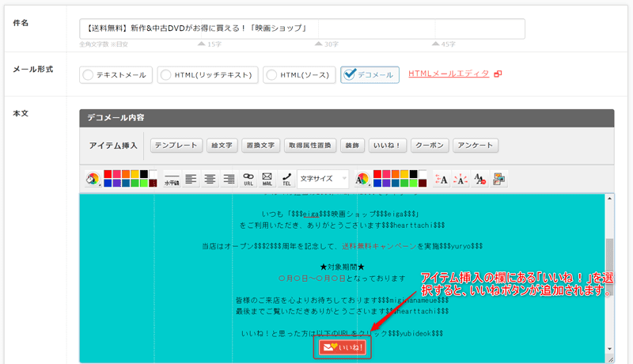Insert a URL link
Screen dimensions: 633x364
tap(248, 180)
